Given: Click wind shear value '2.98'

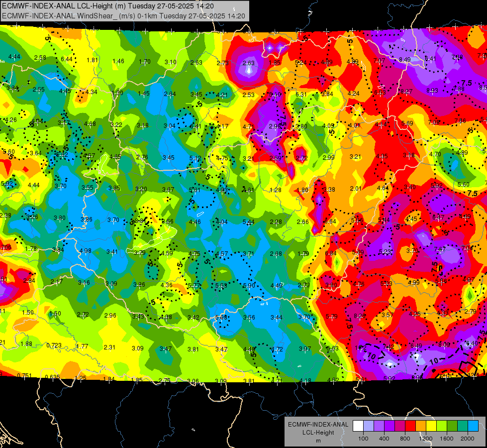Looking at the screenshot, I should tap(275, 126).
